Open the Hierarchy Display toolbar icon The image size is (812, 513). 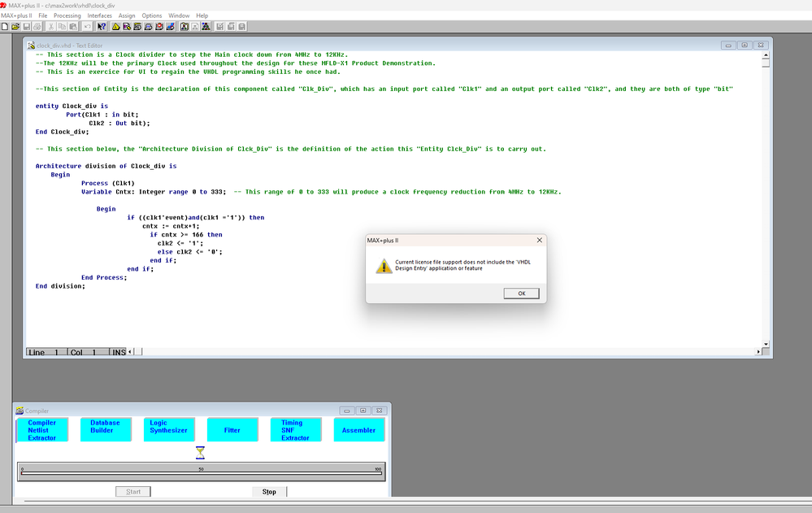(115, 26)
